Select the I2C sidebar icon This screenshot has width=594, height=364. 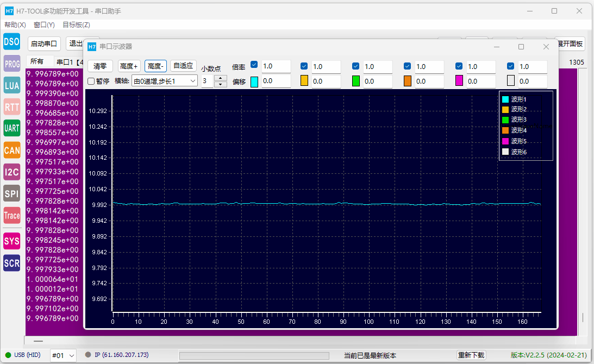click(12, 172)
